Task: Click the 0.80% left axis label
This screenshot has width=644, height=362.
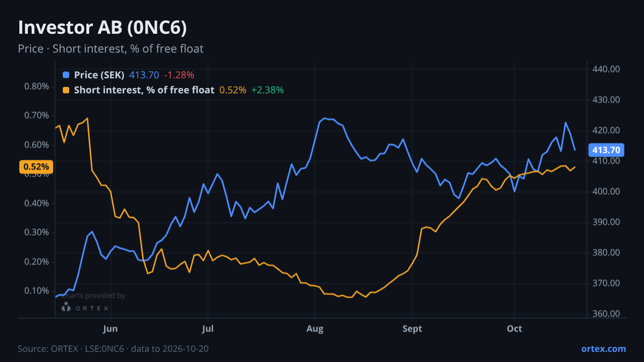Action: coord(36,86)
